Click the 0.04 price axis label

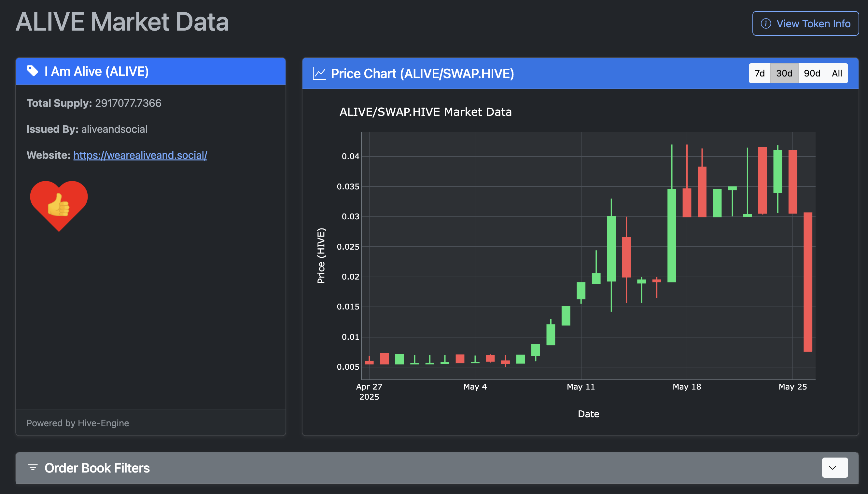click(x=350, y=157)
